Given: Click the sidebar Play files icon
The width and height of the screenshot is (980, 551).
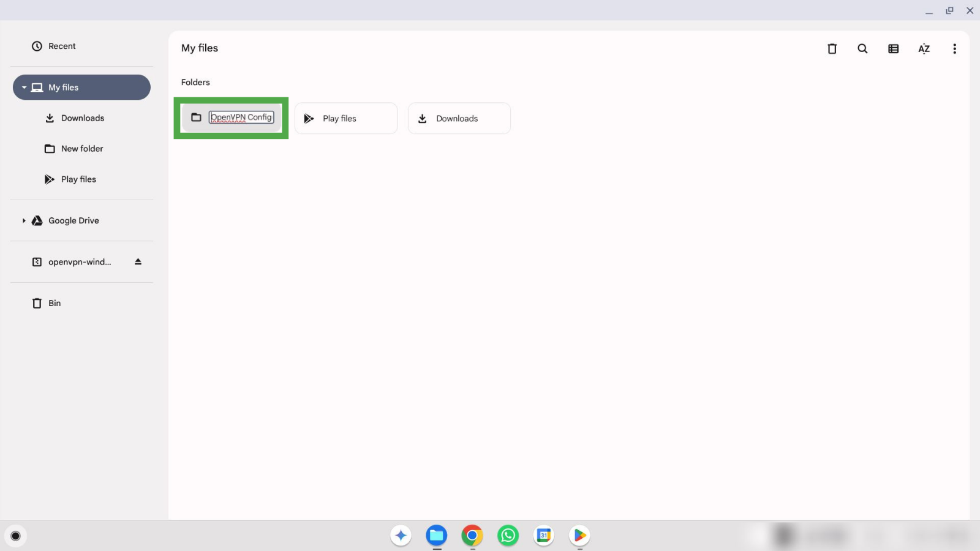Looking at the screenshot, I should (x=50, y=179).
